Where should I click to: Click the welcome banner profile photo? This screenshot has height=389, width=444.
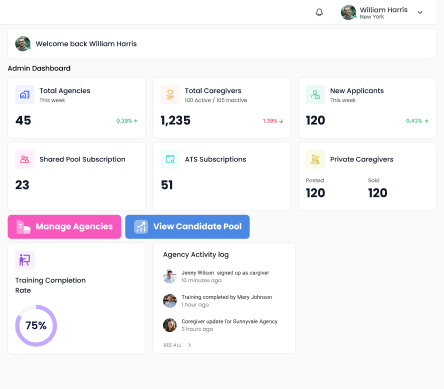pyautogui.click(x=23, y=44)
